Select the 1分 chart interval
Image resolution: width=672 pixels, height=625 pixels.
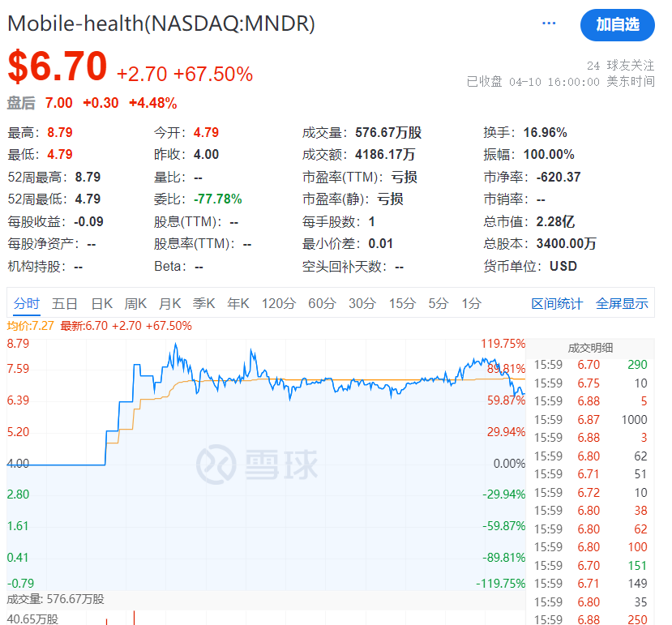472,303
